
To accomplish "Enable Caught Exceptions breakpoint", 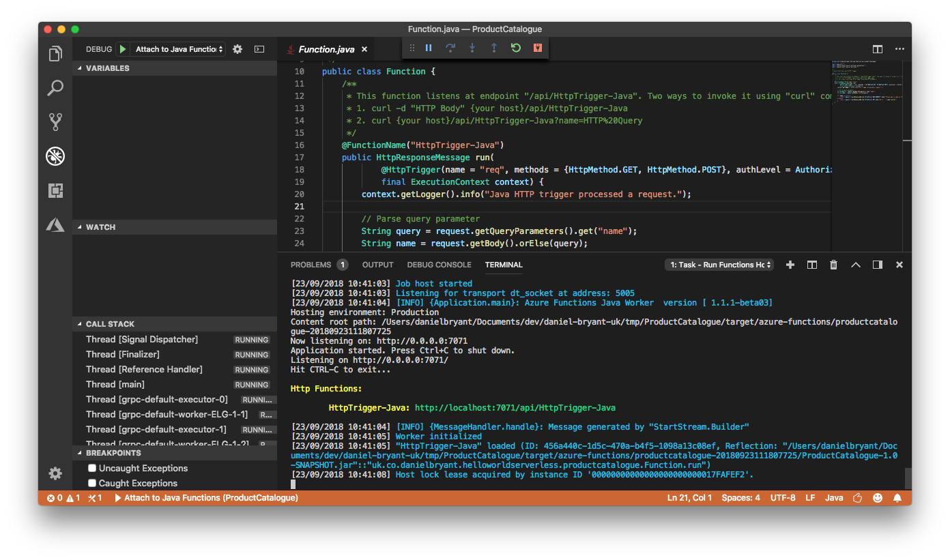I will (92, 483).
